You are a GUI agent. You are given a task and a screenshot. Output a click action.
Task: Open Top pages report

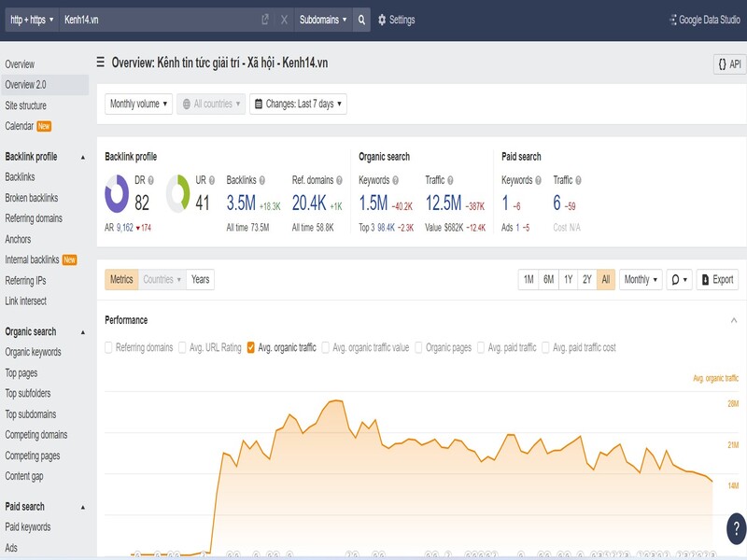click(21, 373)
